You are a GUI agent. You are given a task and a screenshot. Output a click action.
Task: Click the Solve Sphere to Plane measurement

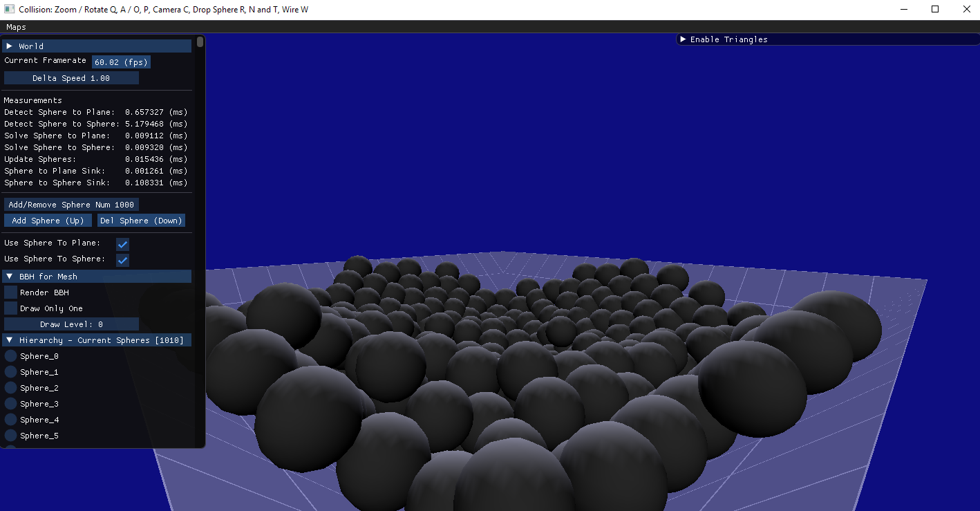[x=95, y=136]
